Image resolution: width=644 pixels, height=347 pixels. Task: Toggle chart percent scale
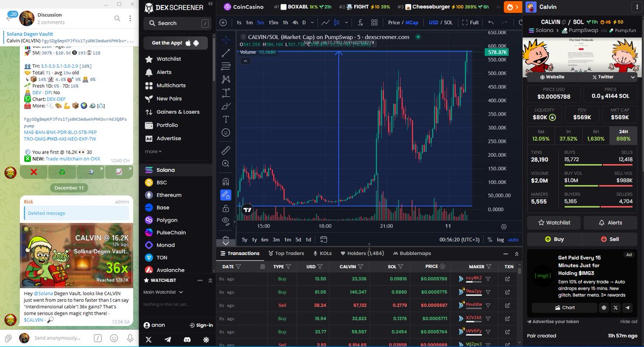pos(489,240)
